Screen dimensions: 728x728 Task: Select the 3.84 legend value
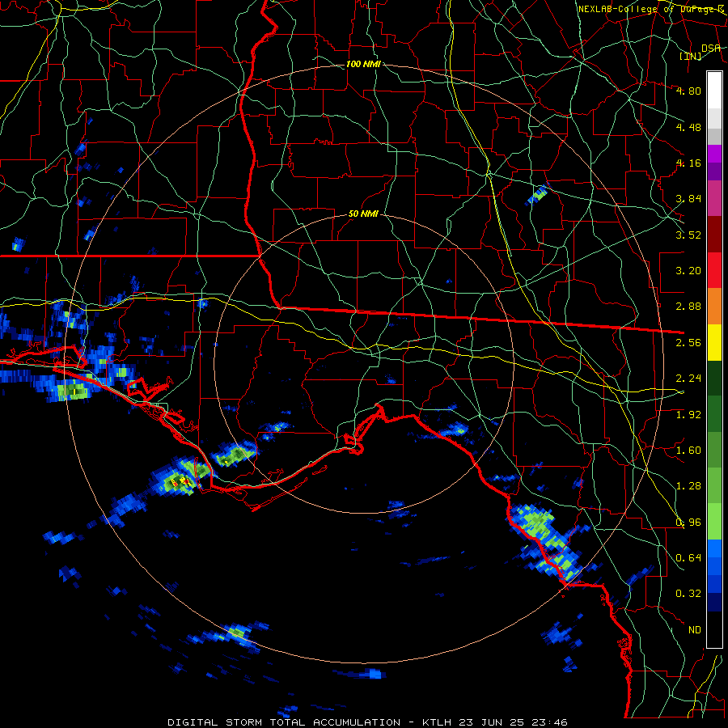click(688, 199)
